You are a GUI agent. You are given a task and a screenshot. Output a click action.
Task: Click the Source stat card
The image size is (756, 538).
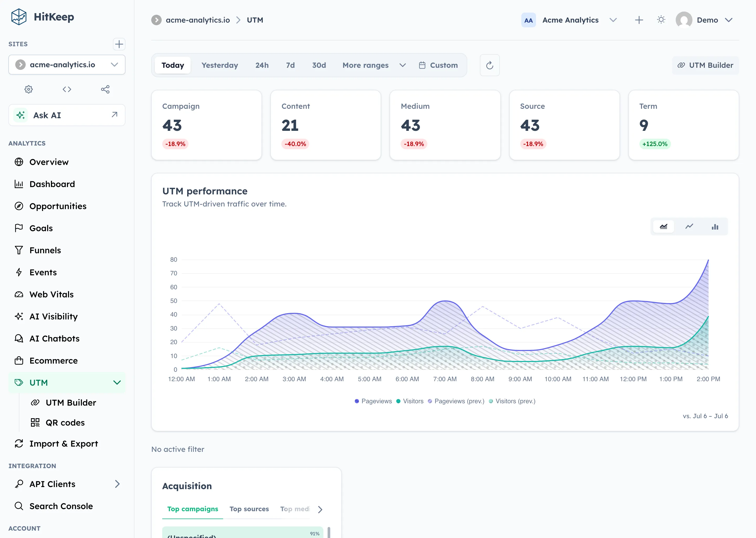(x=564, y=125)
